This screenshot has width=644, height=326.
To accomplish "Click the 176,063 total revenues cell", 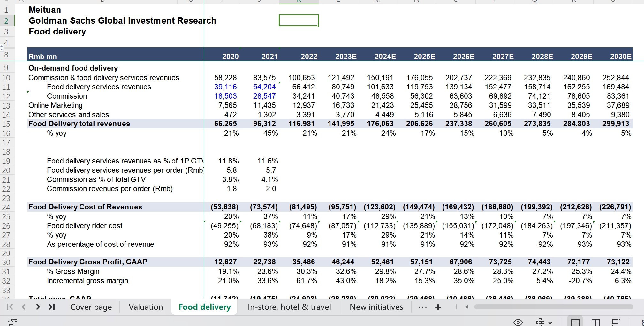I will click(380, 124).
